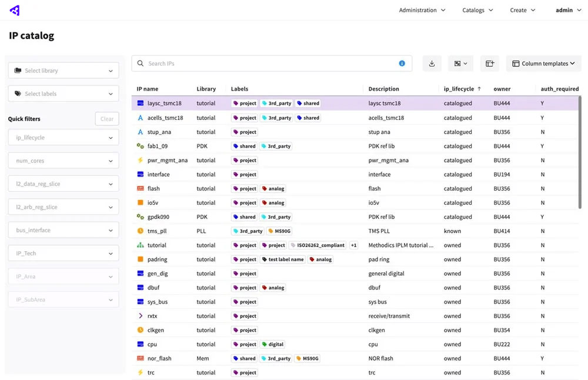Screen dimensions: 588x380
Task: Click the Clear button for quick filters
Action: tap(106, 118)
